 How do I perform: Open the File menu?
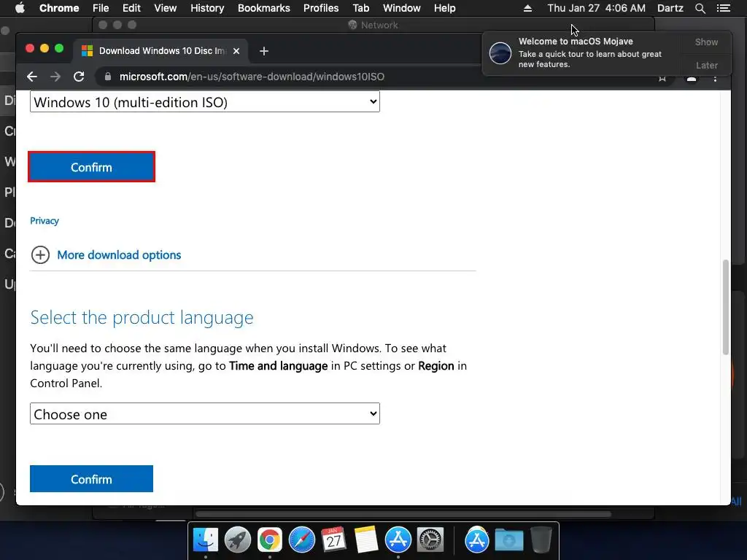coord(101,8)
